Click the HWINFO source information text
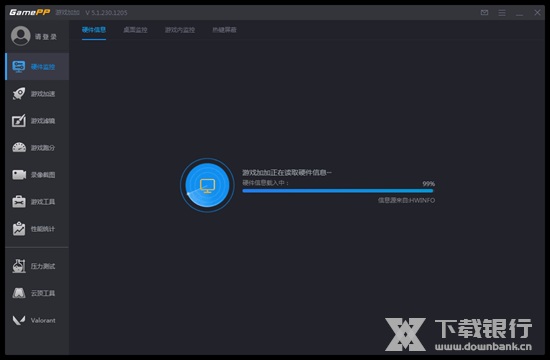This screenshot has height=360, width=550. point(406,200)
